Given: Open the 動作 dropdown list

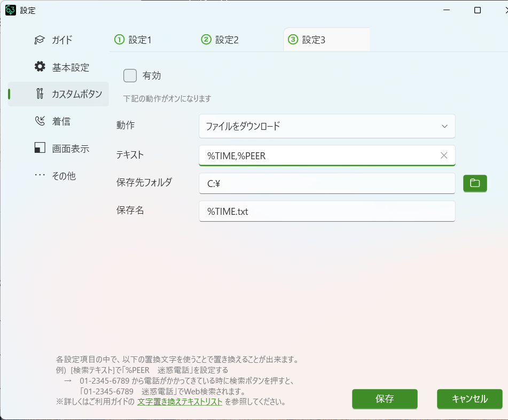Looking at the screenshot, I should [x=321, y=126].
